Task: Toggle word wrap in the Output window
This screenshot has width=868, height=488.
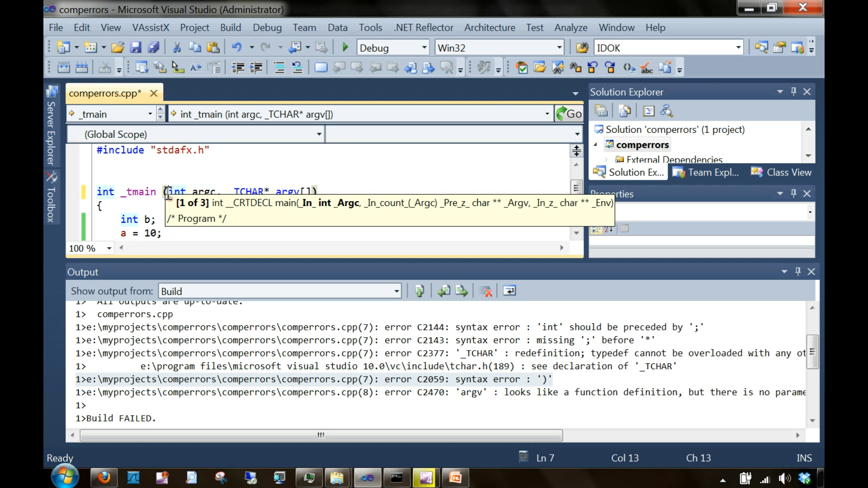Action: click(509, 291)
